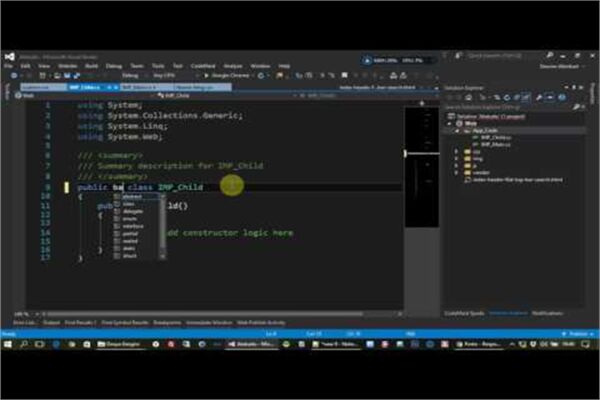The image size is (600, 400).
Task: Open the Any CPU platform dropdown
Action: click(x=167, y=75)
